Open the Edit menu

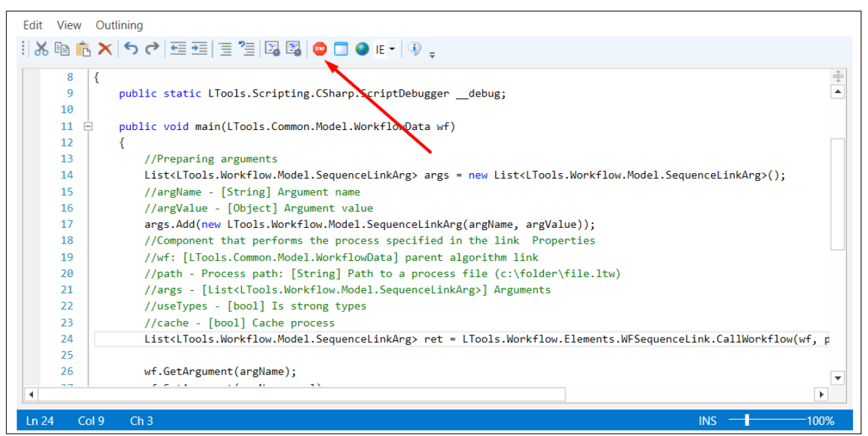[33, 25]
